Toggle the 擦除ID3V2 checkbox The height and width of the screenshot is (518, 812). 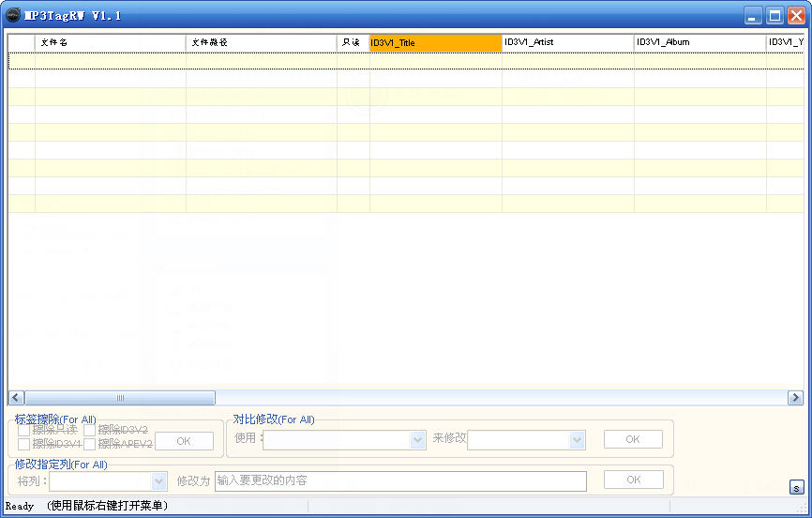tap(89, 430)
